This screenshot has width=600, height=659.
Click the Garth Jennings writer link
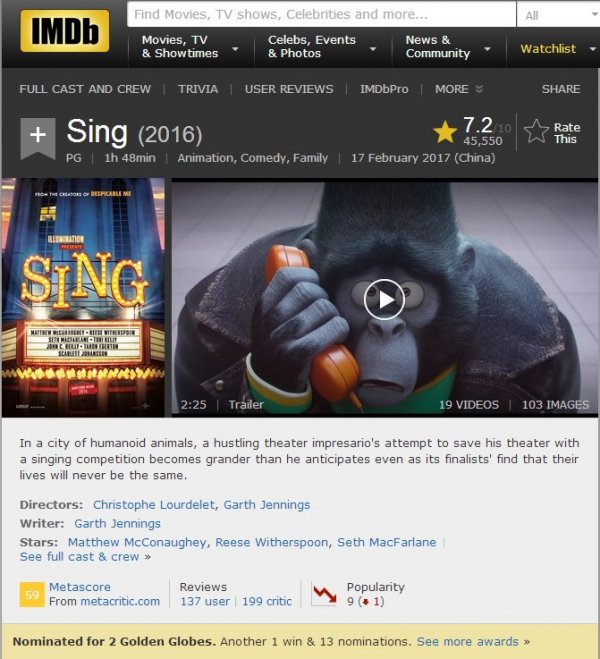point(117,524)
